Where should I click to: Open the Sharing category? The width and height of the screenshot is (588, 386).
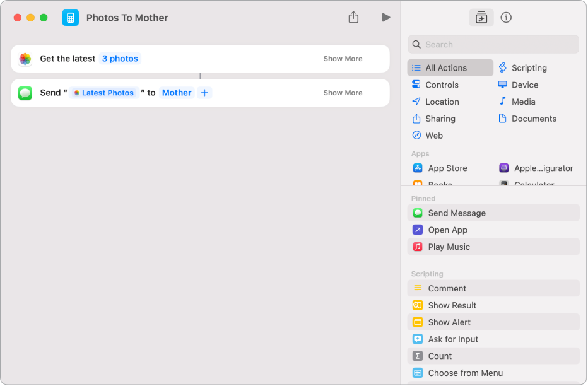coord(433,119)
